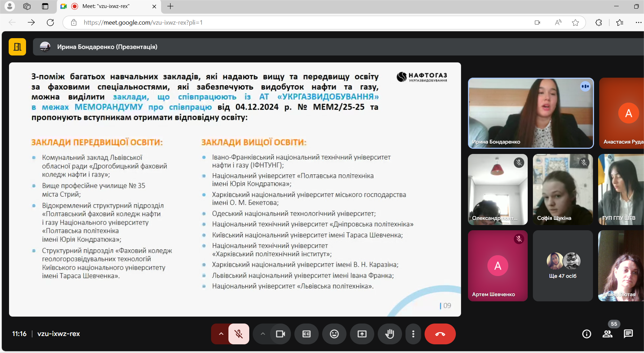644x353 pixels.
Task: Go forward in browser history
Action: coord(31,23)
